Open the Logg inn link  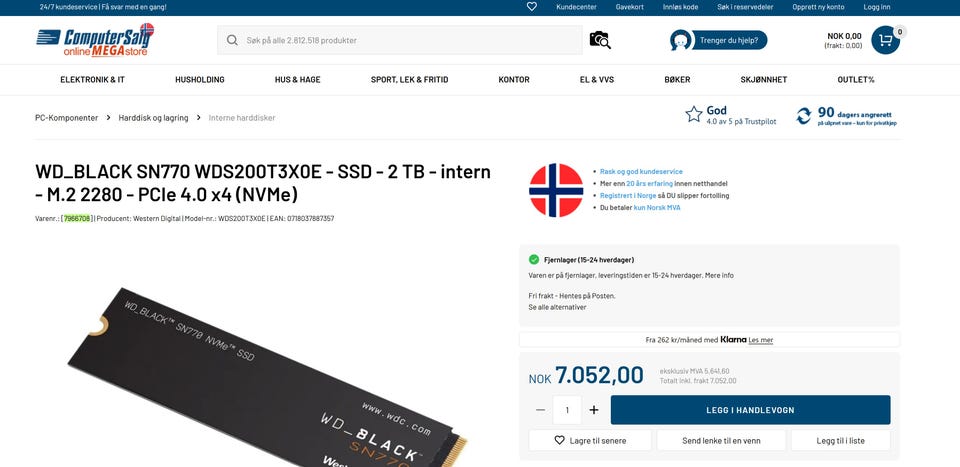point(877,7)
